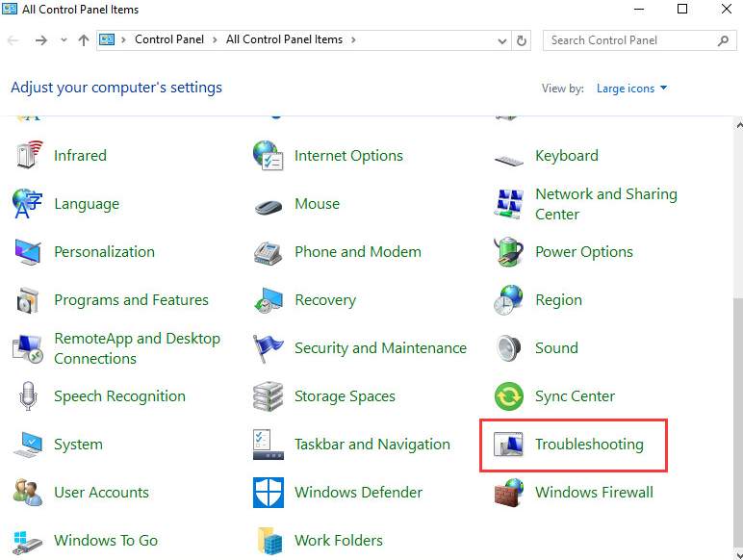
Task: Open the Internet Options globe icon
Action: pos(269,155)
